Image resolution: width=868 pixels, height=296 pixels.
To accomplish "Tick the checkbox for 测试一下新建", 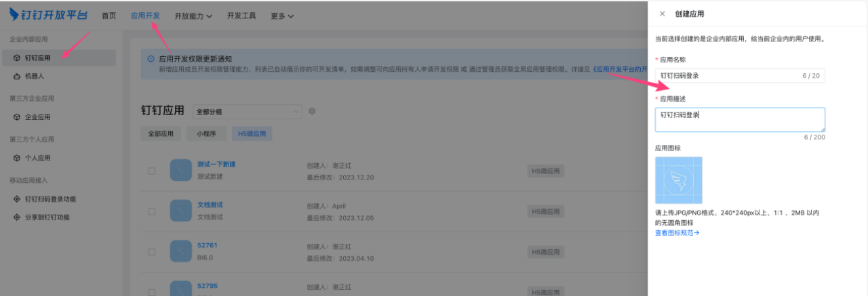I will tap(152, 171).
